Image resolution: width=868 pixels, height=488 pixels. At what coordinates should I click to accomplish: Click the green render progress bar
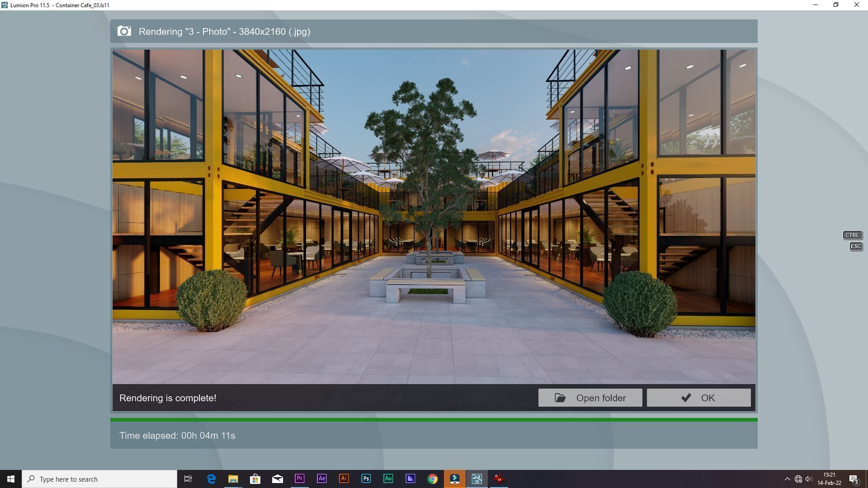[434, 420]
